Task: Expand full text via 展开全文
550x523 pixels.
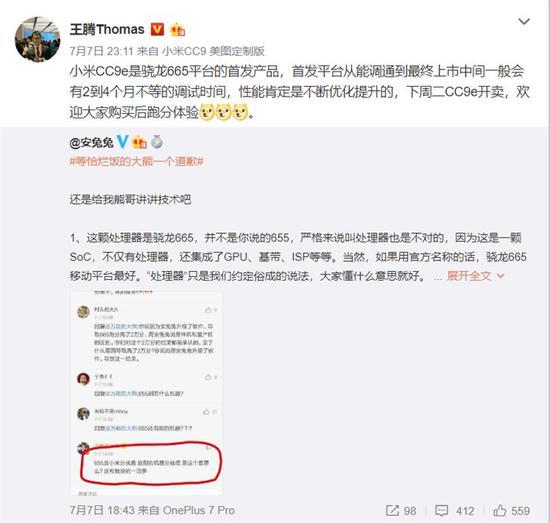Action: 475,276
